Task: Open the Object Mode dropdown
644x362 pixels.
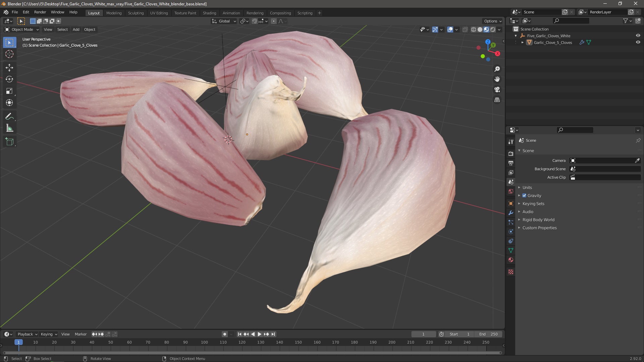Action: click(x=22, y=29)
